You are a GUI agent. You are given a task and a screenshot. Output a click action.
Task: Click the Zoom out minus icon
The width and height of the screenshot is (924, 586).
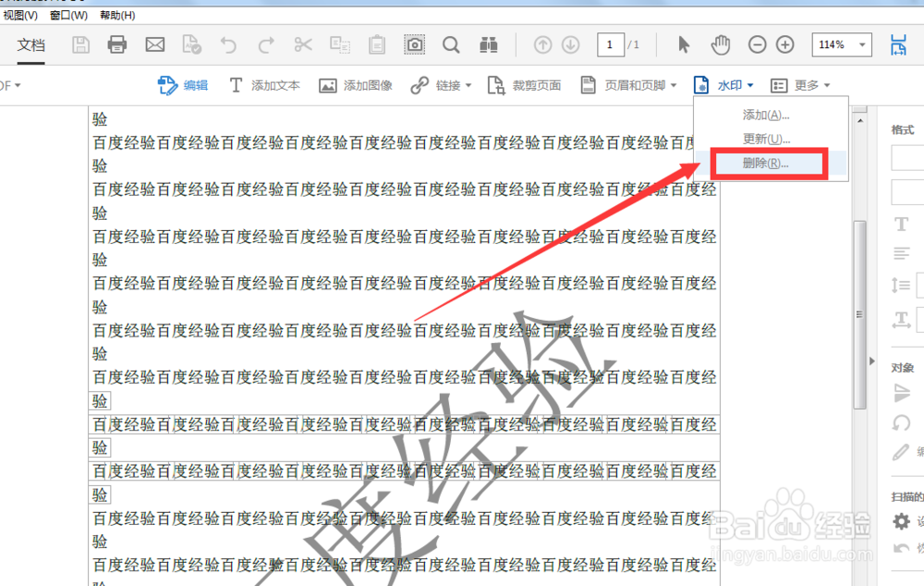point(758,44)
